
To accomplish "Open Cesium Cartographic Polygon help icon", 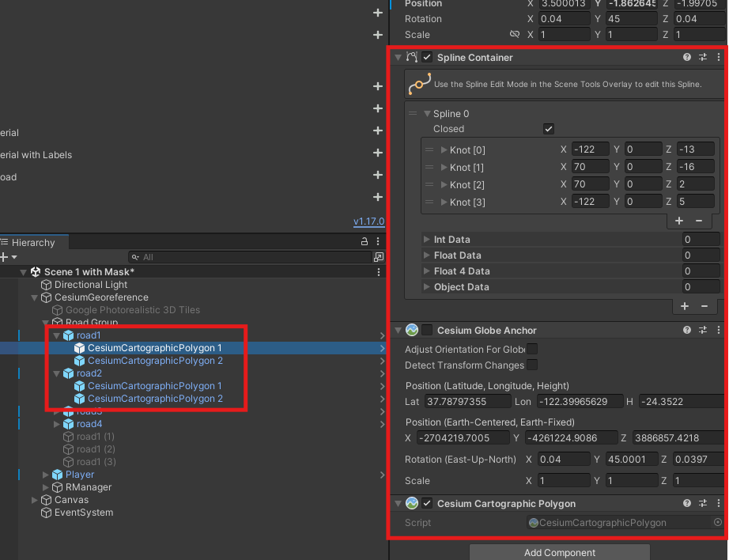I will point(686,503).
